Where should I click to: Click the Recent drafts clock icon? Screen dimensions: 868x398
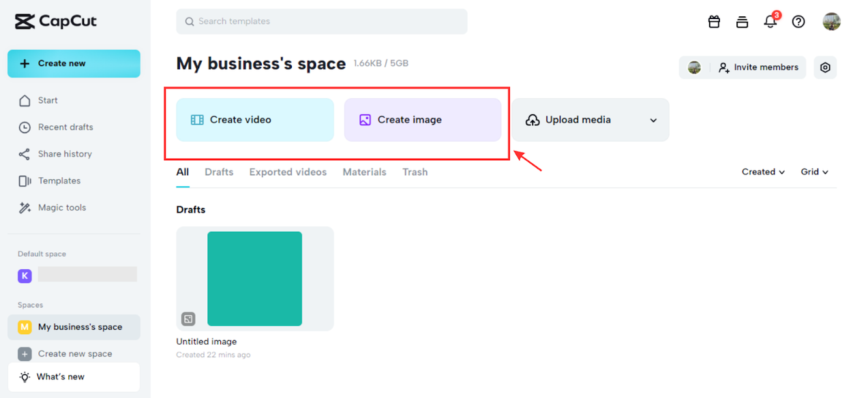(25, 127)
